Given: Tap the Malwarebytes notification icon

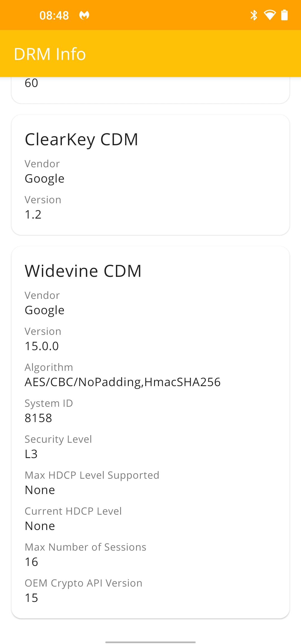Looking at the screenshot, I should [84, 15].
